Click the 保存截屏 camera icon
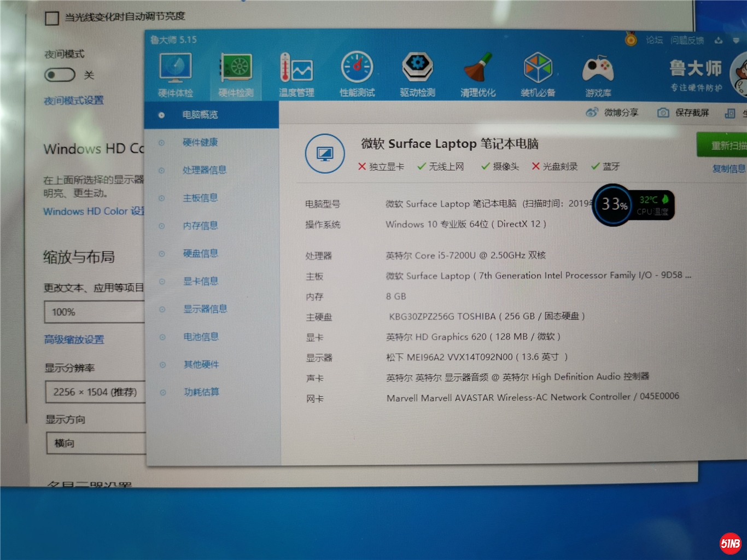747x560 pixels. click(x=663, y=113)
